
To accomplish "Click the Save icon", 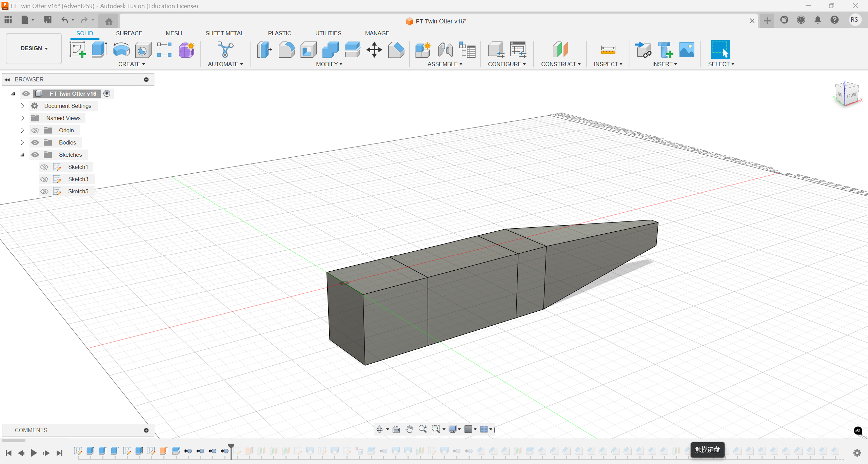I will click(x=48, y=20).
